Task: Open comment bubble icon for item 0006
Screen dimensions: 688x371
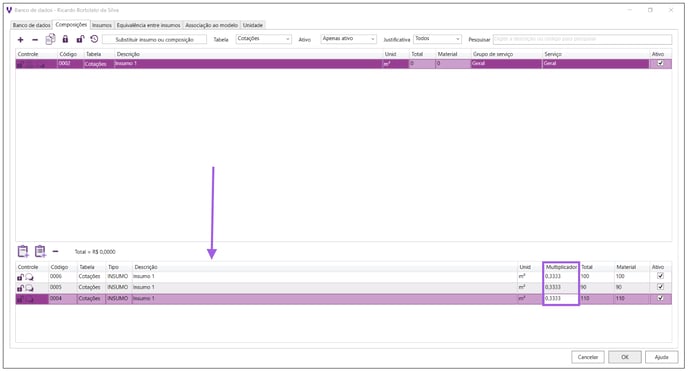Action: click(29, 277)
